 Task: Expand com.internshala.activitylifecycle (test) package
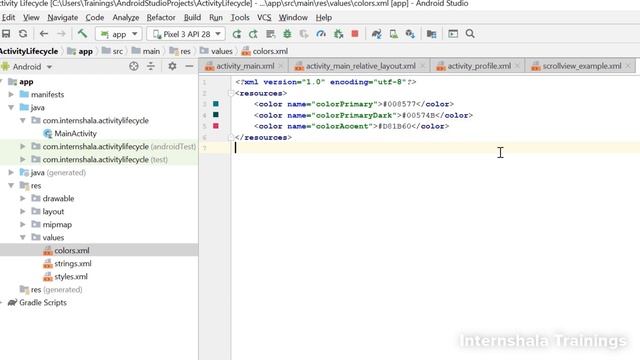(23, 159)
